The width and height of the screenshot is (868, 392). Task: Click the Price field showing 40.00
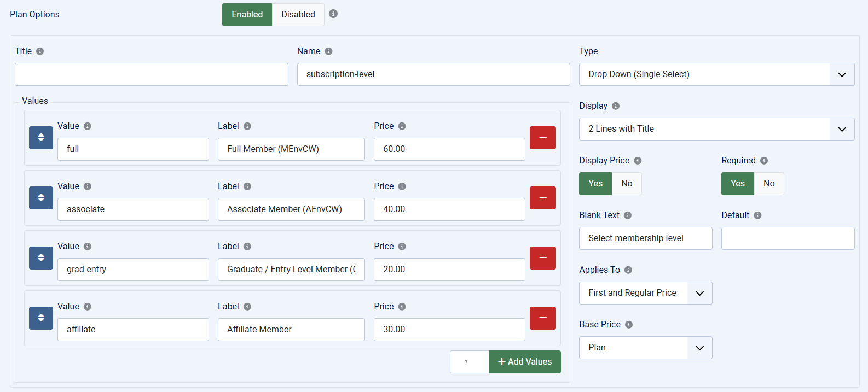(x=449, y=209)
